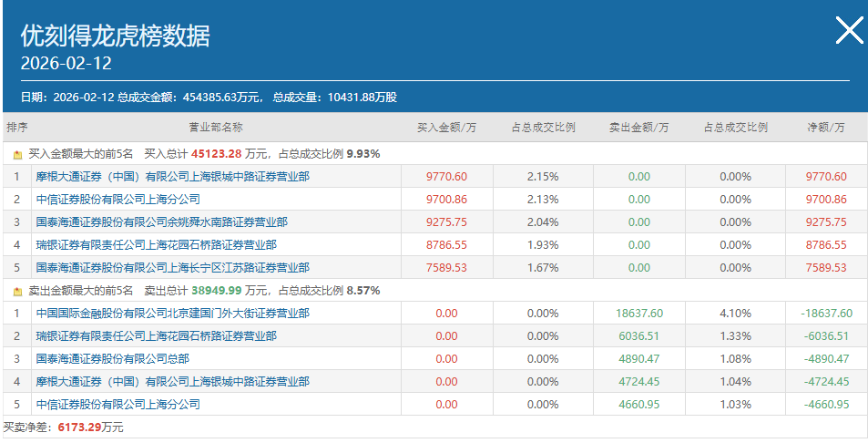The height and width of the screenshot is (443, 868).
Task: Click the 9700.86 cell in 买入金额 column
Action: coord(446,200)
